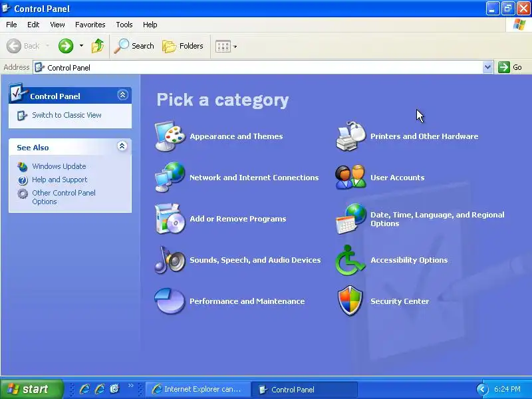Launch second Internet Explorer quick launch icon
532x399 pixels.
100,389
